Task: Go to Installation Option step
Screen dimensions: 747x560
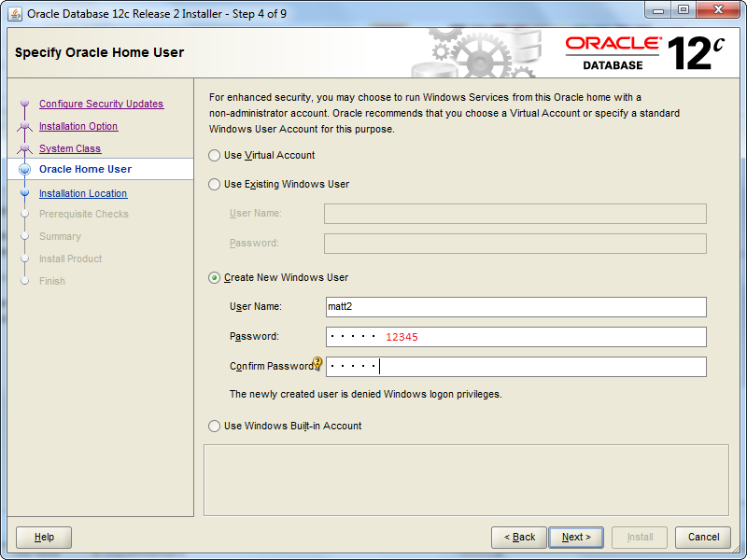Action: pos(78,127)
